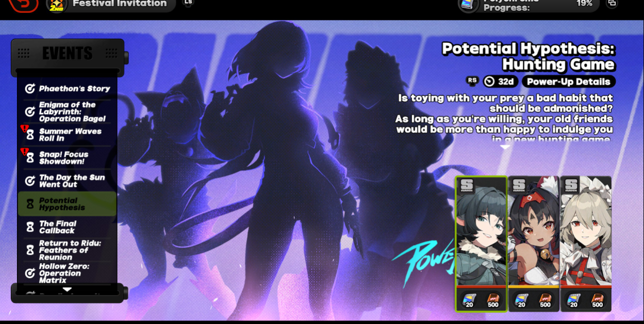Click the LS badge beside Festival Invitation

(x=188, y=3)
